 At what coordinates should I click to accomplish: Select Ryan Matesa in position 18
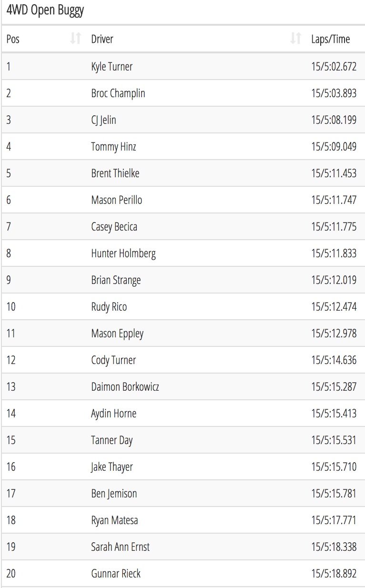coord(114,520)
